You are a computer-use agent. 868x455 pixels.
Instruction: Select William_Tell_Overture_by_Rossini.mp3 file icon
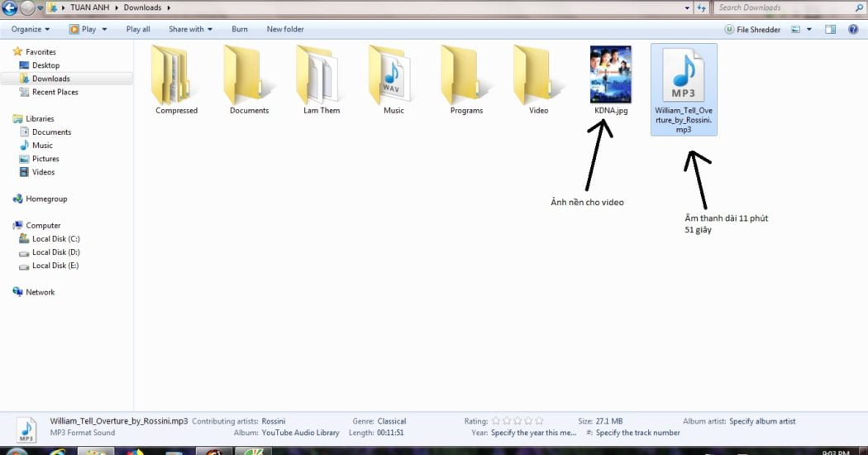click(x=683, y=74)
